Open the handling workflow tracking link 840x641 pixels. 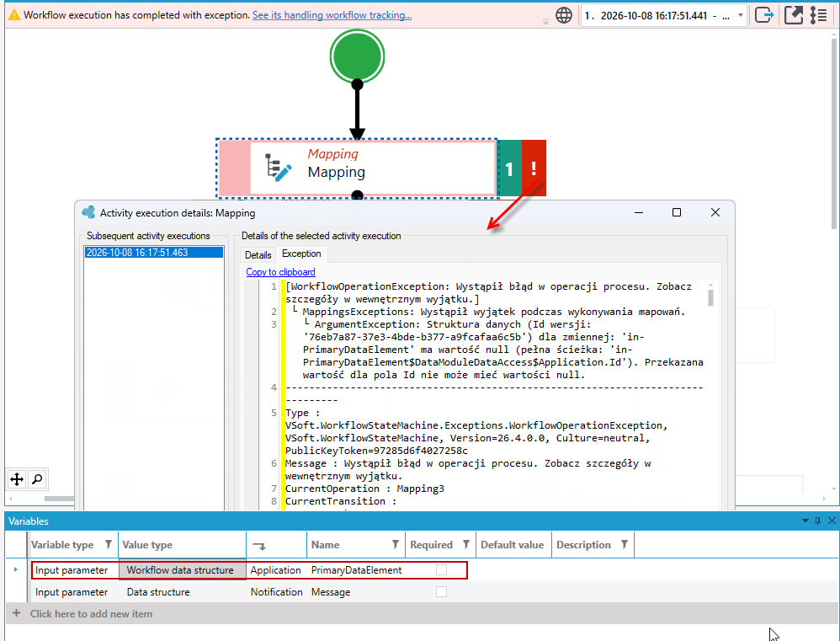pyautogui.click(x=332, y=15)
